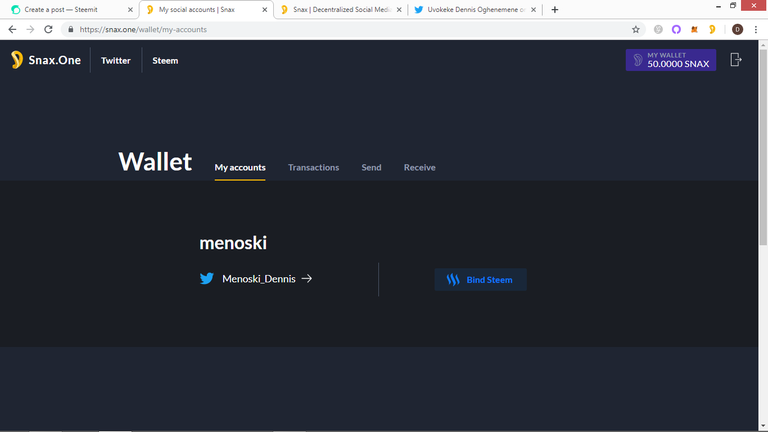Bookmark this page with star icon
This screenshot has height=432, width=768.
[636, 29]
